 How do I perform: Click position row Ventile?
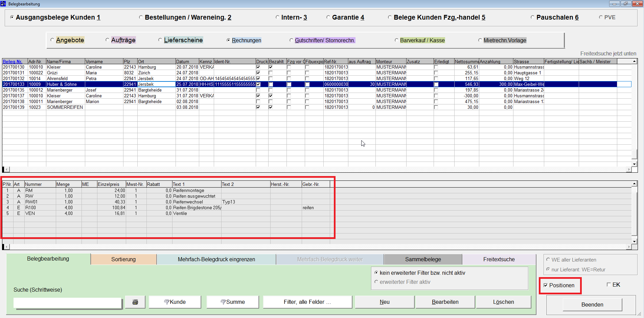(166, 213)
